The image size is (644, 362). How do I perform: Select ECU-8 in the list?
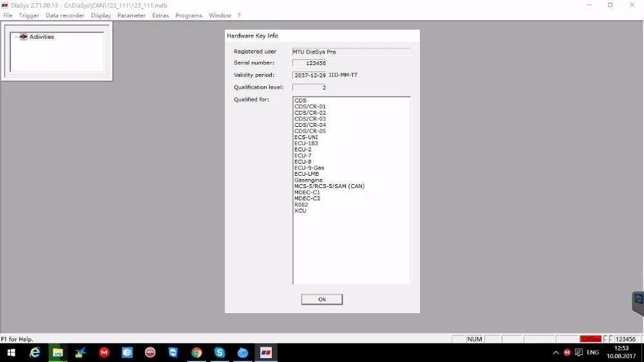point(303,162)
